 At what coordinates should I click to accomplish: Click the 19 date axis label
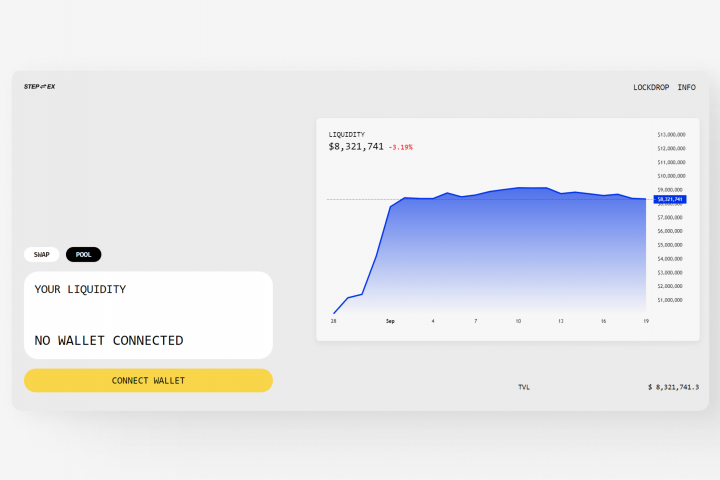[x=646, y=321]
